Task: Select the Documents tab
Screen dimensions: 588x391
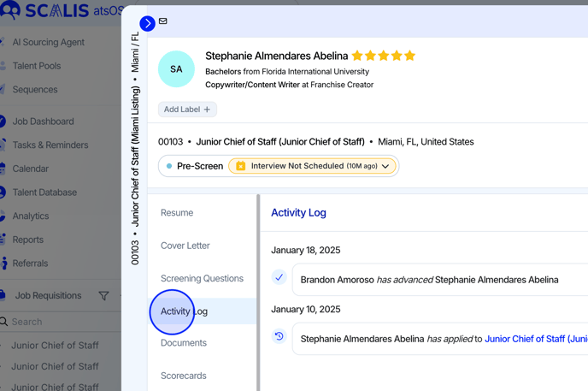Action: point(184,343)
